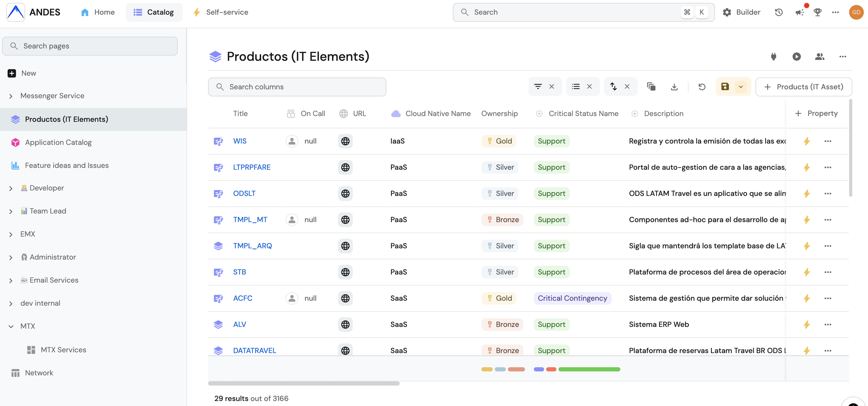Open the trophy scorecards icon
This screenshot has height=406, width=868.
pyautogui.click(x=817, y=13)
